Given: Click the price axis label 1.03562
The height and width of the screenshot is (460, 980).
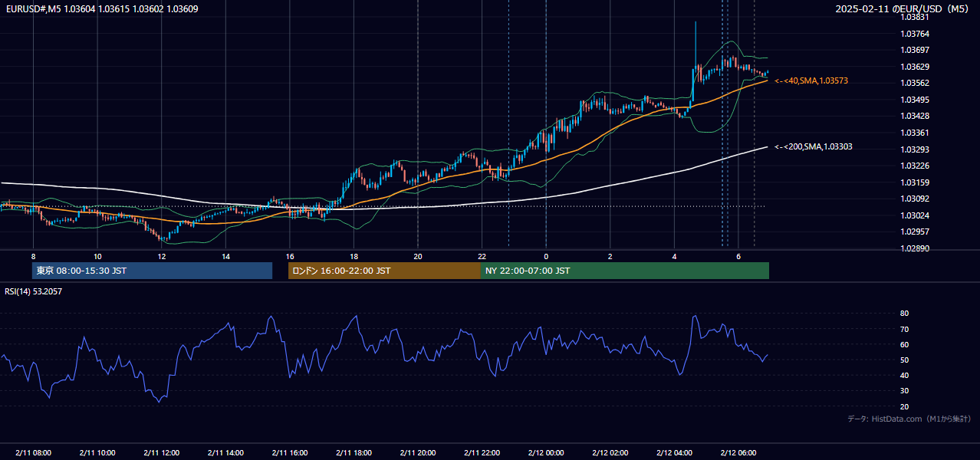Looking at the screenshot, I should coord(914,83).
